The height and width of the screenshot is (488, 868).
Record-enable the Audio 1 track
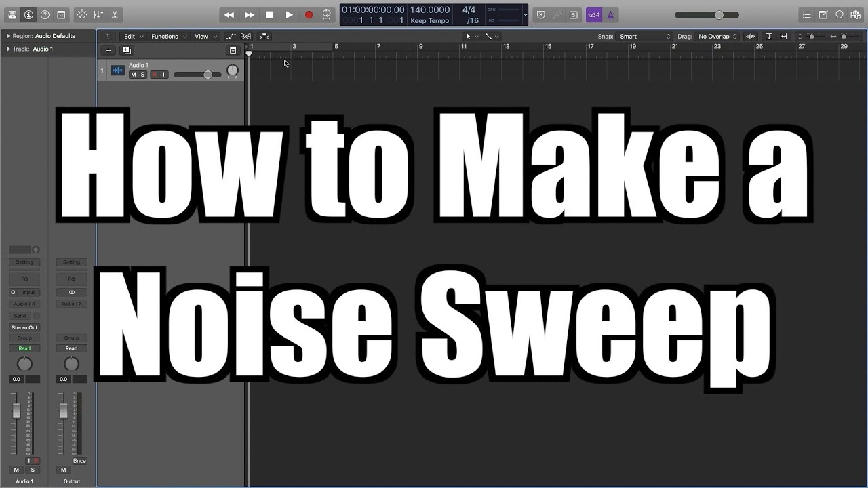pyautogui.click(x=154, y=75)
